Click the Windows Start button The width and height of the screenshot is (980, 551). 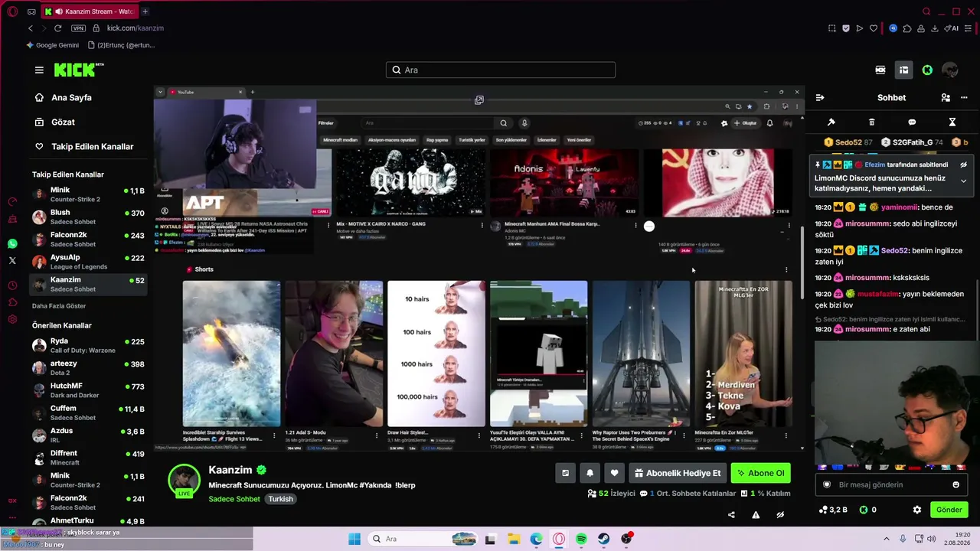click(x=354, y=539)
